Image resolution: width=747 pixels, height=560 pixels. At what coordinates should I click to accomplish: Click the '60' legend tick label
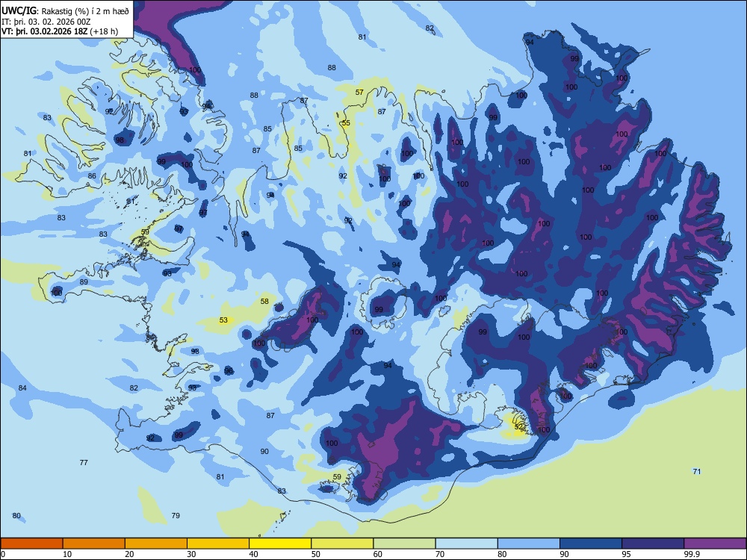tap(378, 554)
